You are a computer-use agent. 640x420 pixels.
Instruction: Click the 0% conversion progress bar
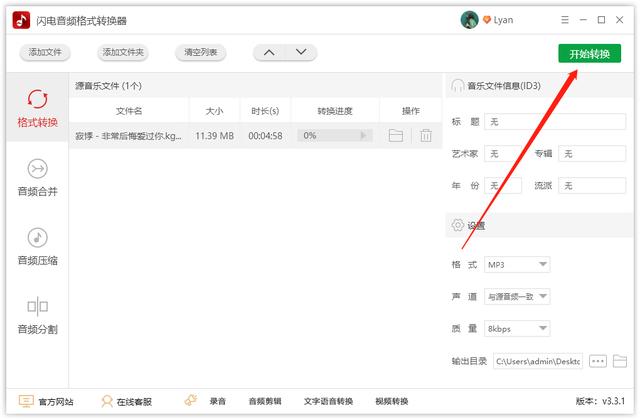click(335, 135)
